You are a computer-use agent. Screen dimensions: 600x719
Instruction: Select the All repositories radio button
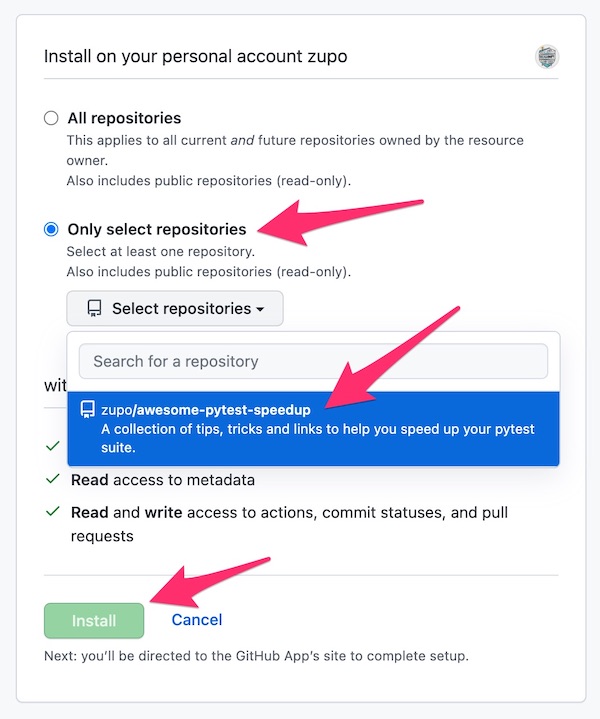(51, 118)
